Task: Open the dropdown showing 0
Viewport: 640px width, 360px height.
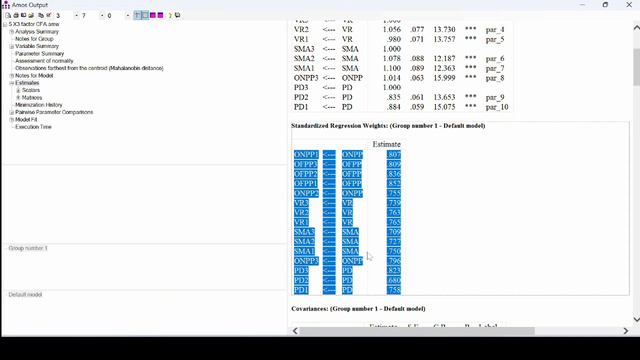Action: 128,16
